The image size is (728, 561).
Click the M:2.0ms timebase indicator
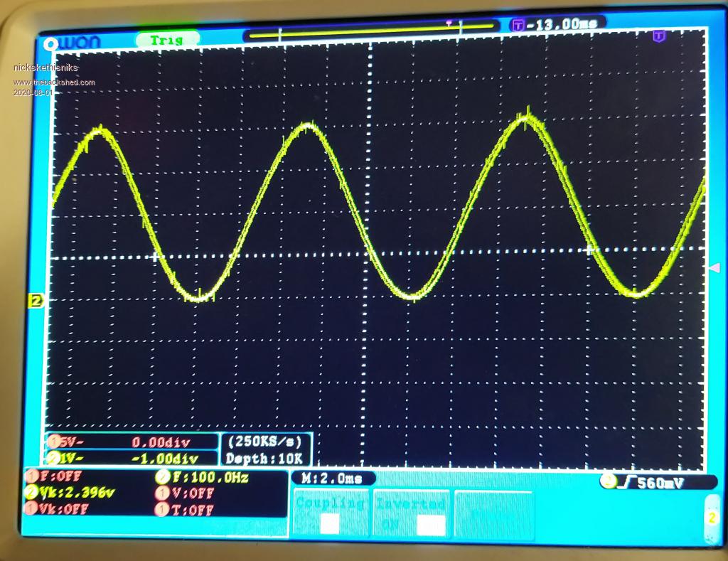pyautogui.click(x=332, y=478)
